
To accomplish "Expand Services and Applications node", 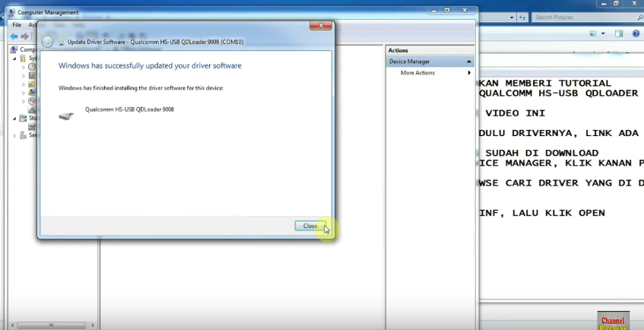I will (x=14, y=135).
